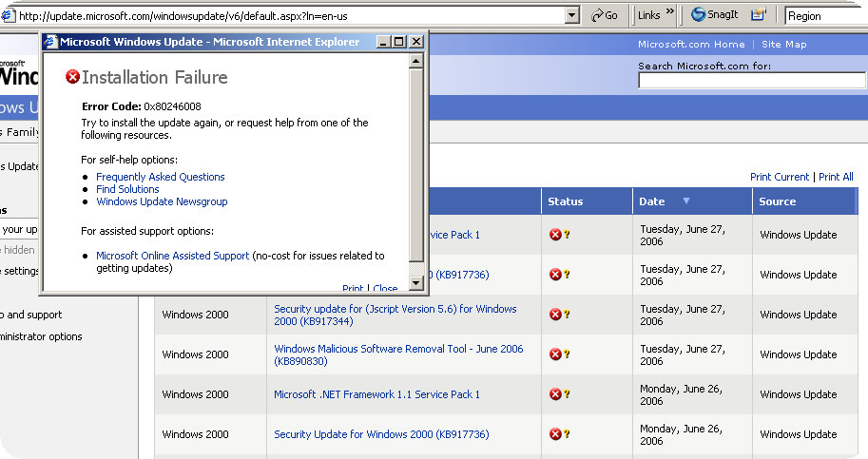Click the SnagIt capture window icon
Image resolution: width=868 pixels, height=459 pixels.
point(758,15)
